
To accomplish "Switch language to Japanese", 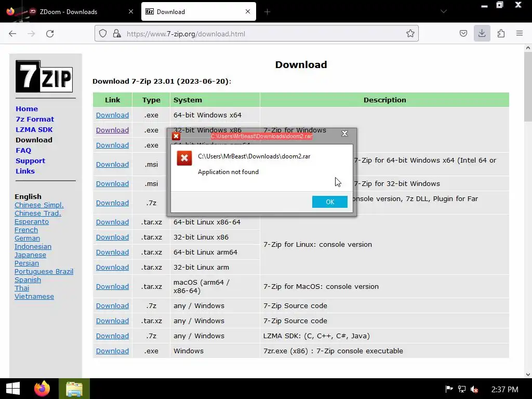I will [30, 255].
